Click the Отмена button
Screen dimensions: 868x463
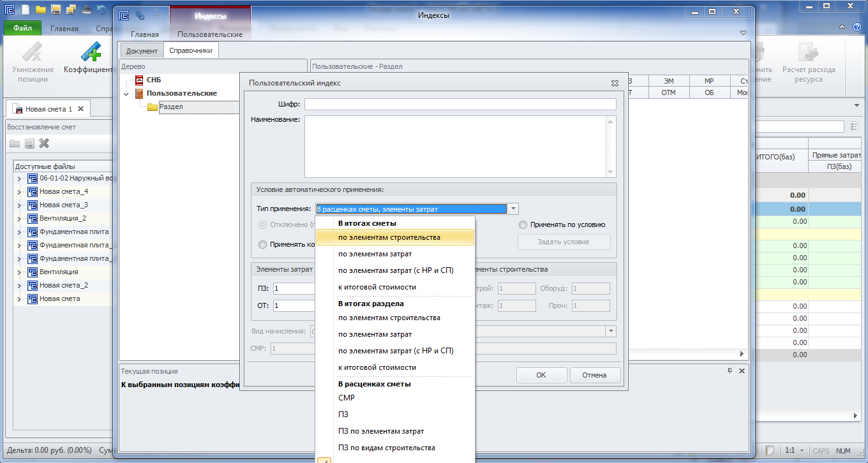tap(595, 375)
